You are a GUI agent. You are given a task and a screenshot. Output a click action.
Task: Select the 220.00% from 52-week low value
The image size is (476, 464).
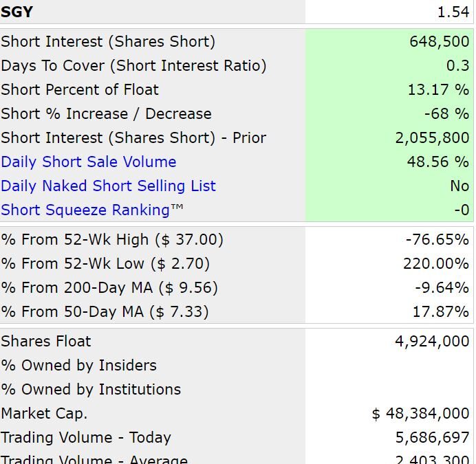[436, 263]
